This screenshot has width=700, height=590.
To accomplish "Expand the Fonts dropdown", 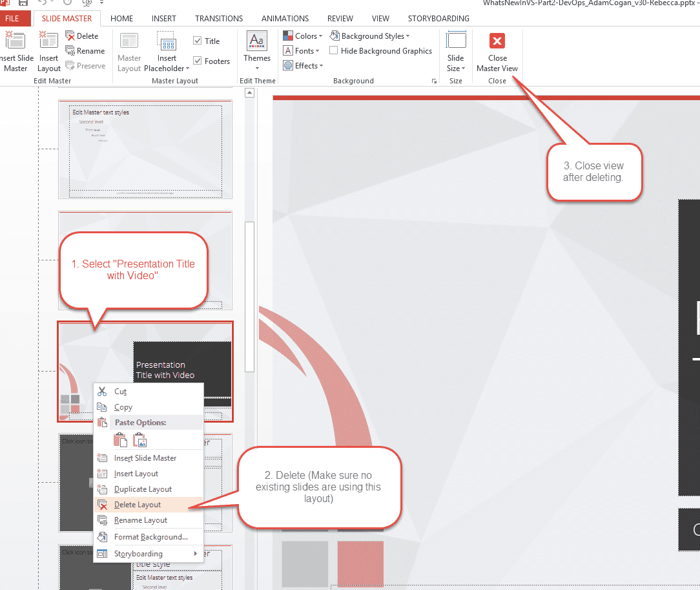I will (x=302, y=51).
